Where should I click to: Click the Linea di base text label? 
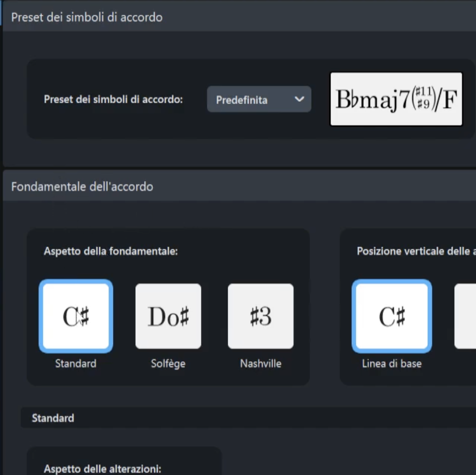coord(392,364)
